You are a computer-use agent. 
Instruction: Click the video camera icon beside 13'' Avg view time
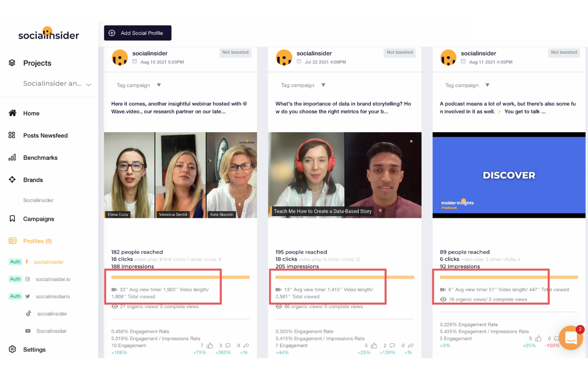tap(278, 289)
